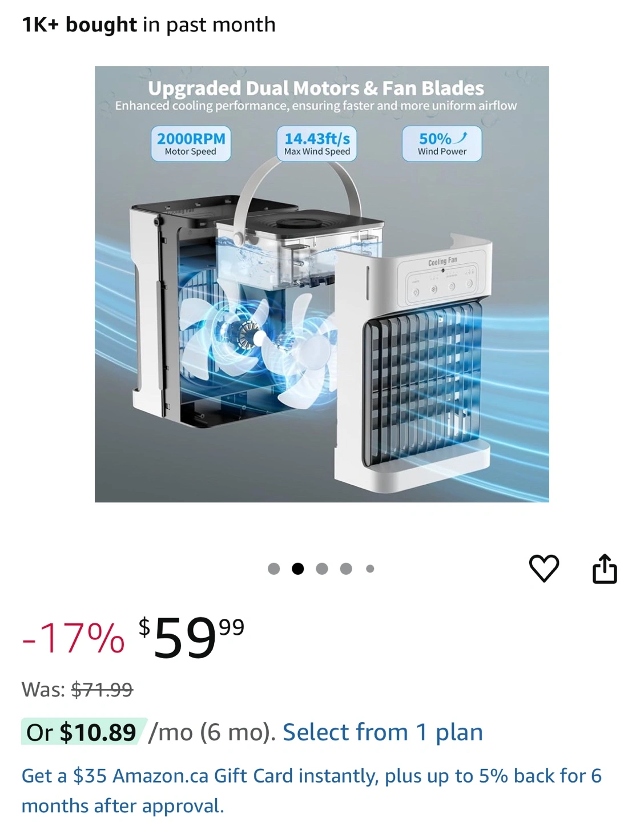Tap the small fifth carousel dot
The width and height of the screenshot is (644, 822).
(x=370, y=569)
